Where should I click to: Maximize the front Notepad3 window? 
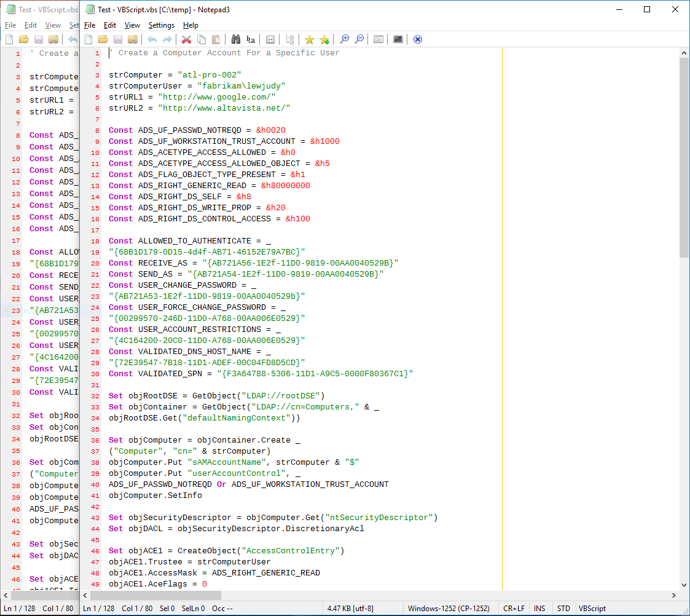click(647, 9)
